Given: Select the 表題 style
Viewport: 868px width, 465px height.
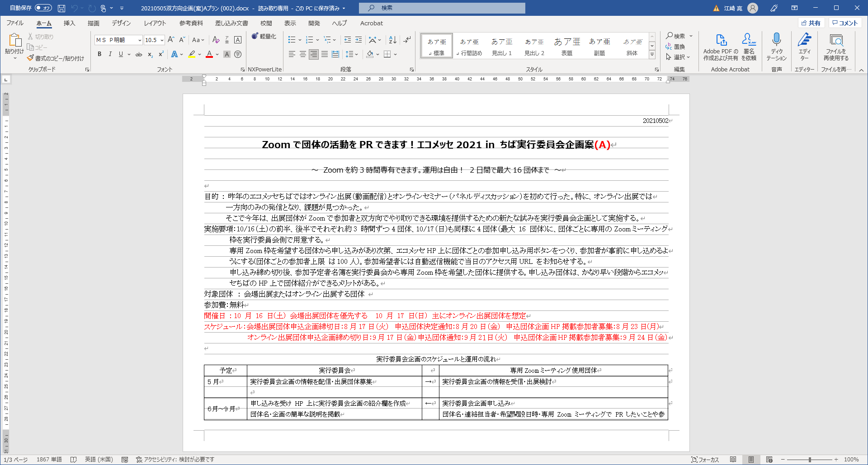Looking at the screenshot, I should click(x=567, y=47).
